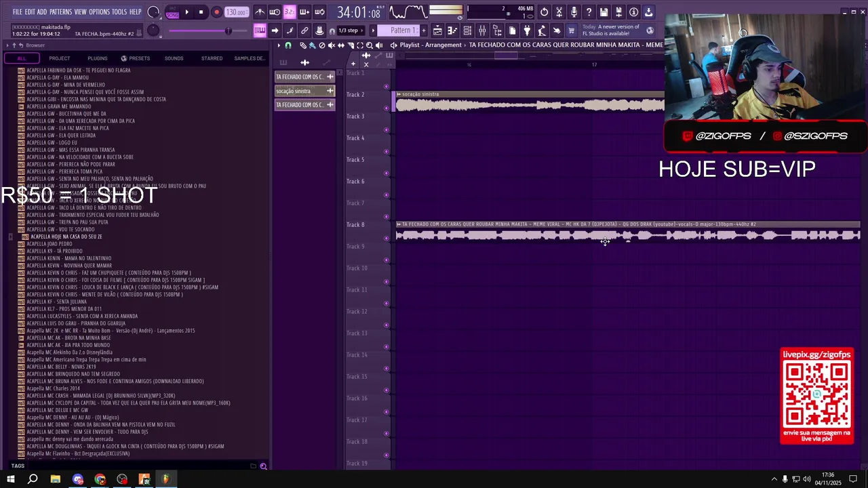Click the floppy disk save icon

pyautogui.click(x=603, y=12)
